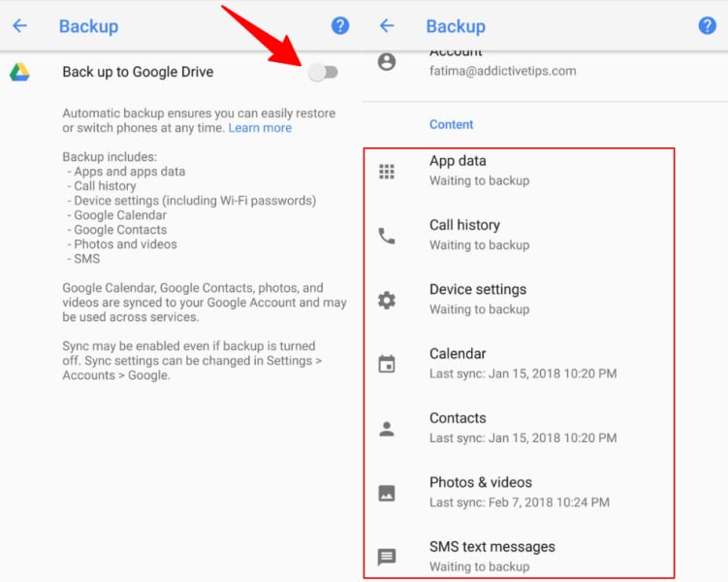The height and width of the screenshot is (582, 728).
Task: Click the Back up to Google Drive label
Action: pos(138,72)
